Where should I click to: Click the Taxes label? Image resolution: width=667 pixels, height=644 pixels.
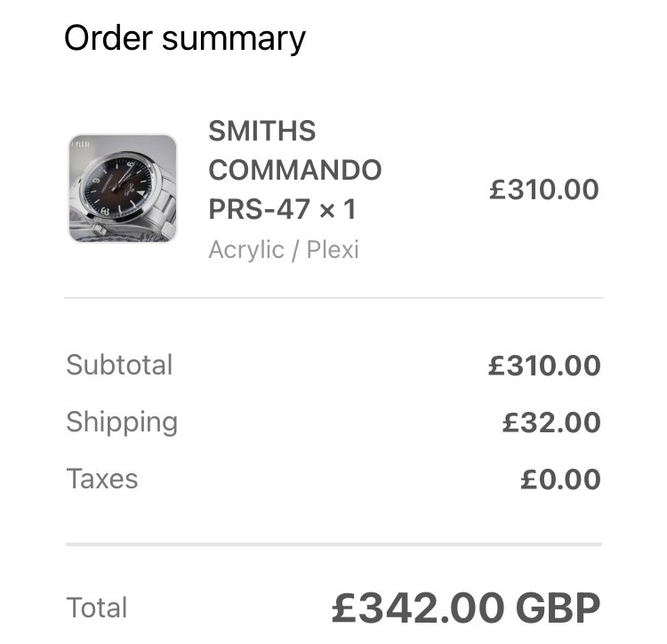[102, 479]
